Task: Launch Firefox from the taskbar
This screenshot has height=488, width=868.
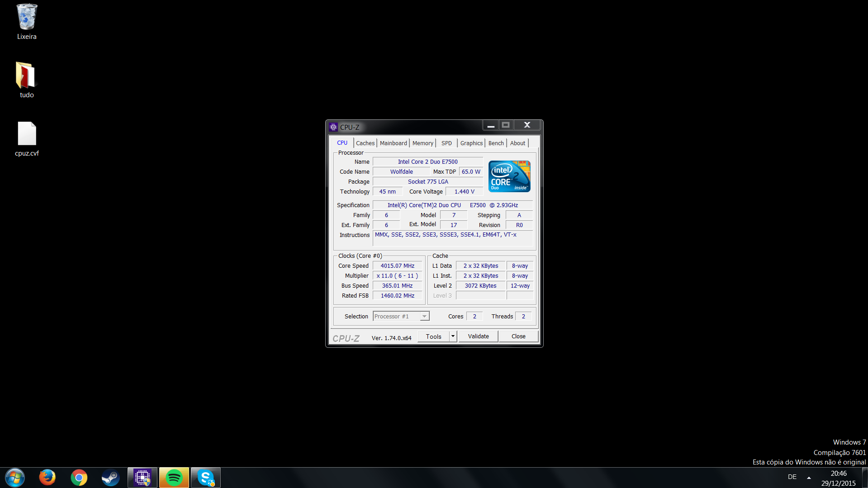Action: coord(47,478)
